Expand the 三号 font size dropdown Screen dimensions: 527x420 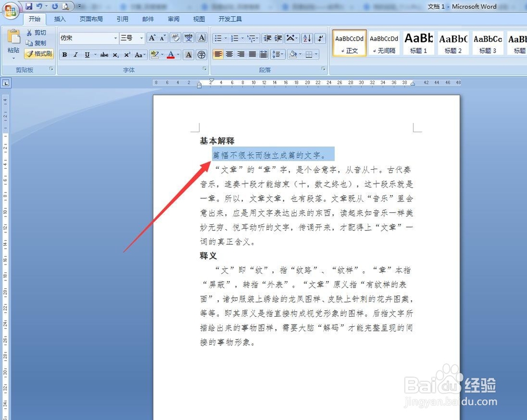141,38
